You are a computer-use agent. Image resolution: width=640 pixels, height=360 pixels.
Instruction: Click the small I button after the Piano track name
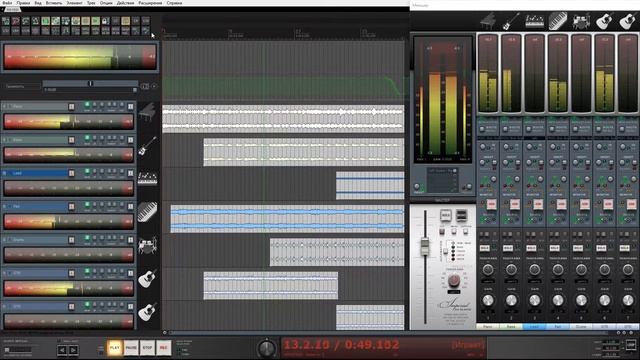[x=71, y=107]
